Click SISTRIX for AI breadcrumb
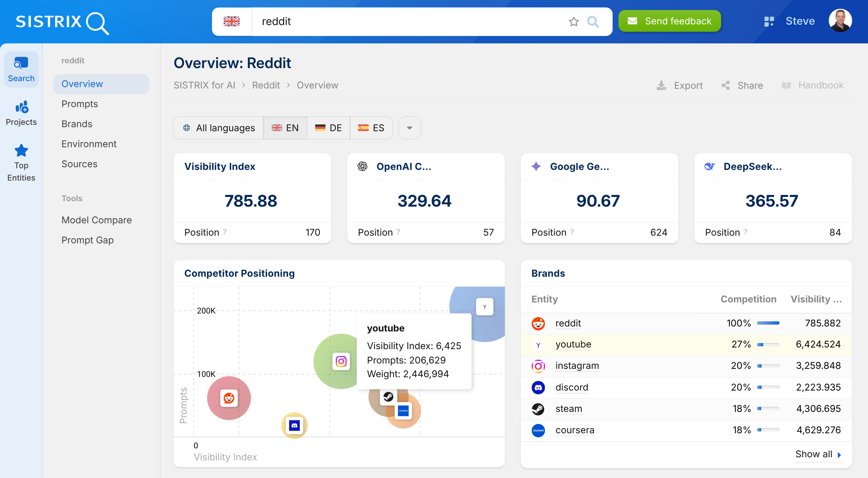The height and width of the screenshot is (478, 868). [204, 85]
